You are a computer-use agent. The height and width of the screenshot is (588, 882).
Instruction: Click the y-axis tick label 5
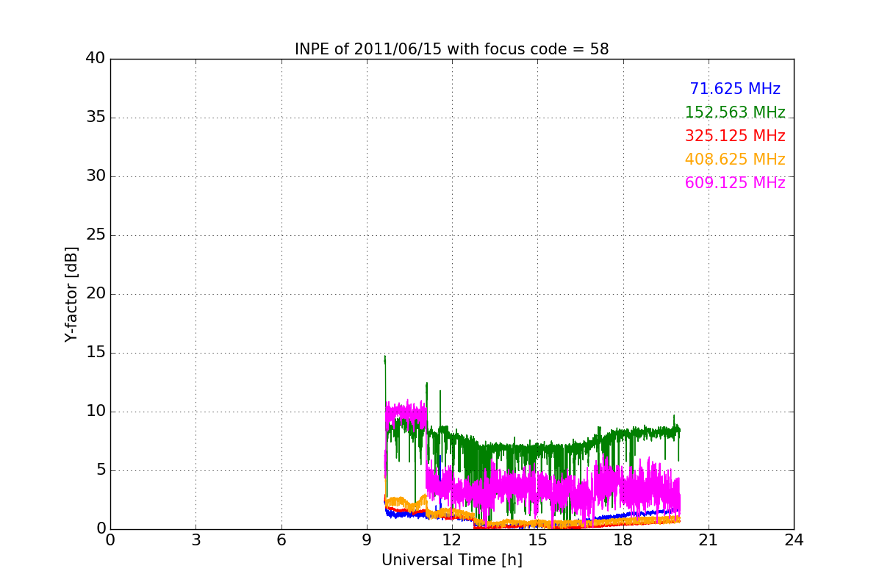click(x=101, y=470)
